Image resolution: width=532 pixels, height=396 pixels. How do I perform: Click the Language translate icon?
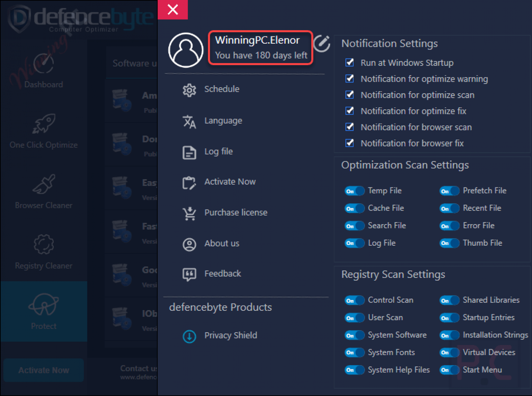coord(189,121)
